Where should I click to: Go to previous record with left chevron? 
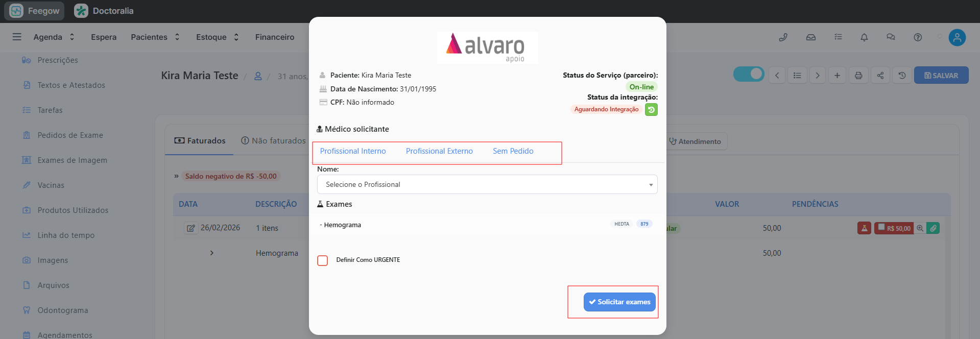tap(777, 76)
